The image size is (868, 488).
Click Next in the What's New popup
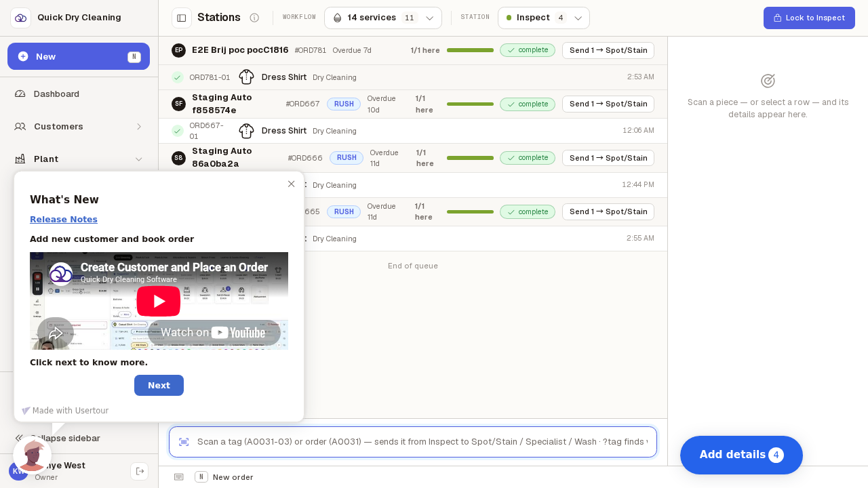coord(159,385)
